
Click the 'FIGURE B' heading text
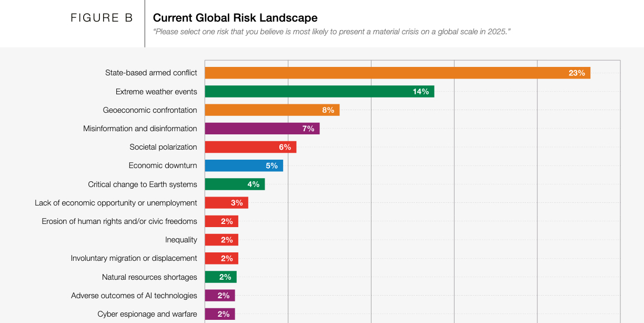[x=102, y=18]
